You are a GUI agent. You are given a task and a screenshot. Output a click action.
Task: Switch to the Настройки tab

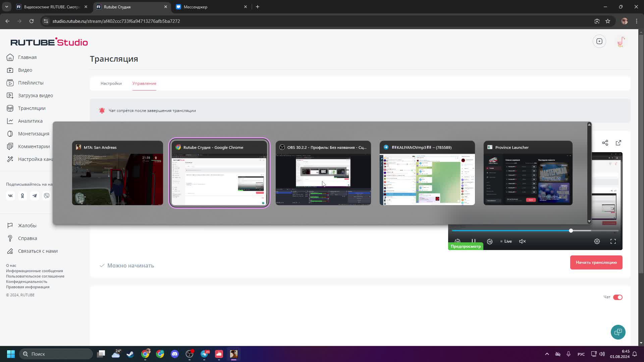coord(111,83)
